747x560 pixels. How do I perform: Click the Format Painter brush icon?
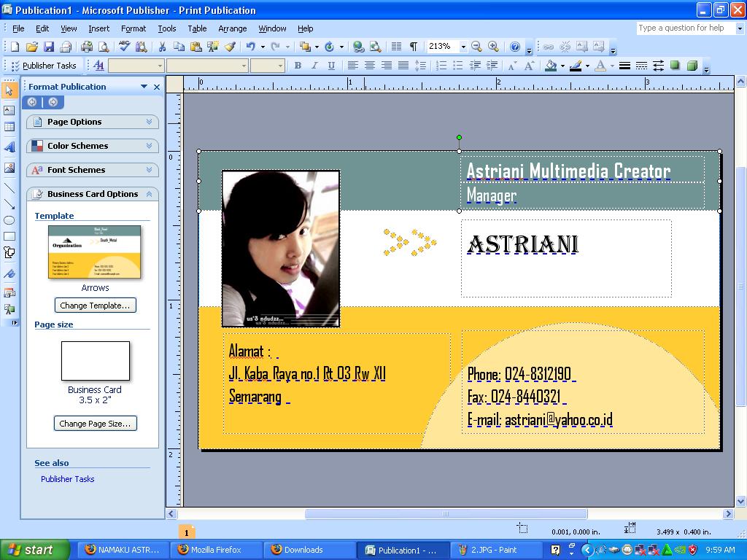[x=230, y=46]
